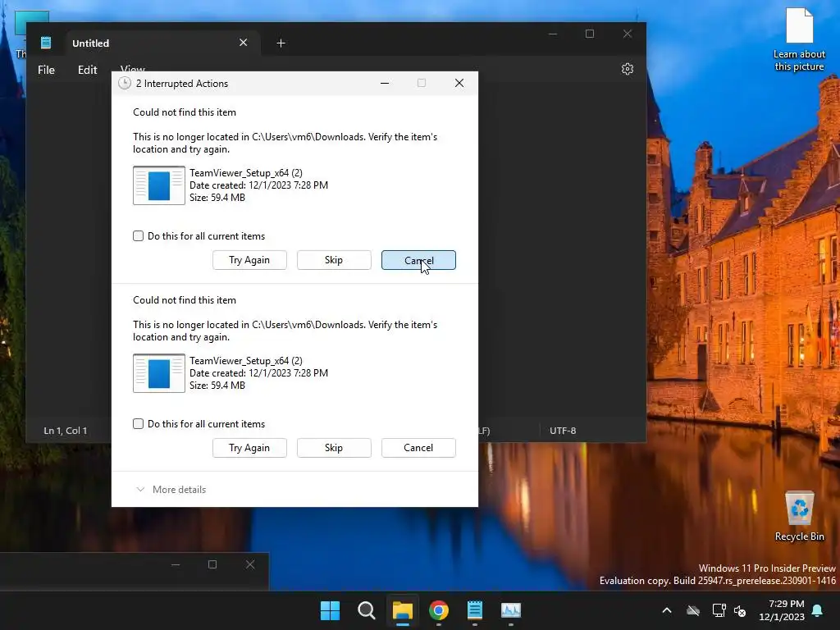
Task: Close the Interrupted Actions dialog
Action: [x=459, y=83]
